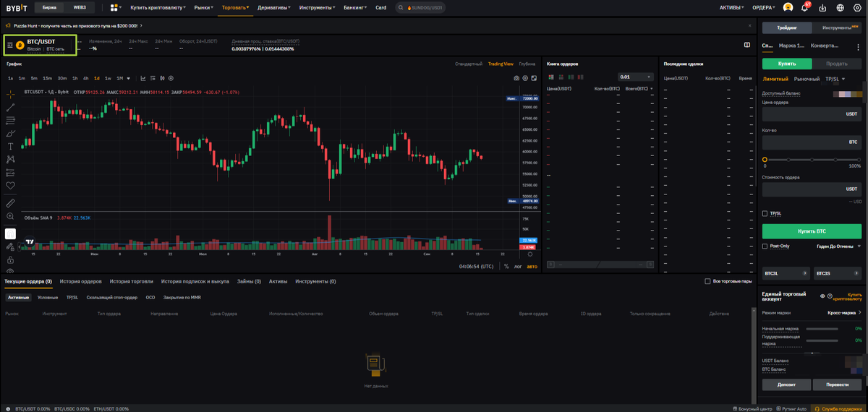Open the BTC3L leveraged token button

tap(786, 273)
